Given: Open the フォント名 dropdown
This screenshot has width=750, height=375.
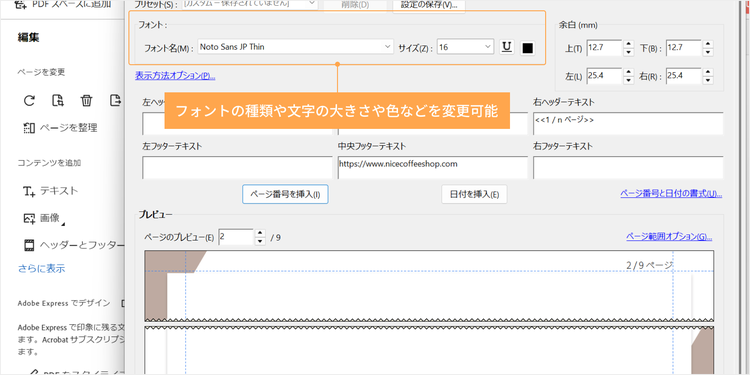Looking at the screenshot, I should (295, 47).
